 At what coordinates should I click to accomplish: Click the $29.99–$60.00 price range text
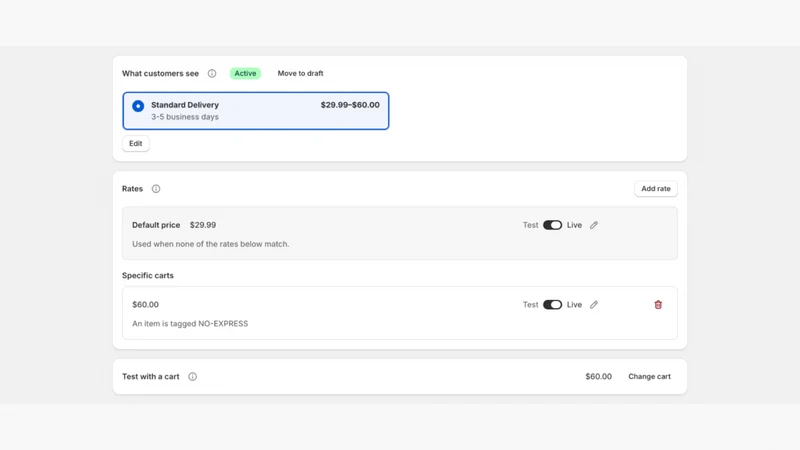tap(350, 105)
